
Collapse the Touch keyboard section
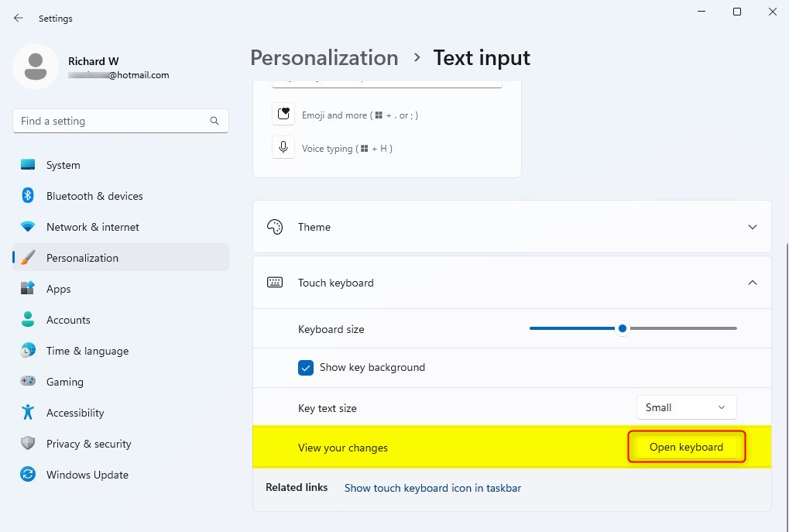coord(752,282)
